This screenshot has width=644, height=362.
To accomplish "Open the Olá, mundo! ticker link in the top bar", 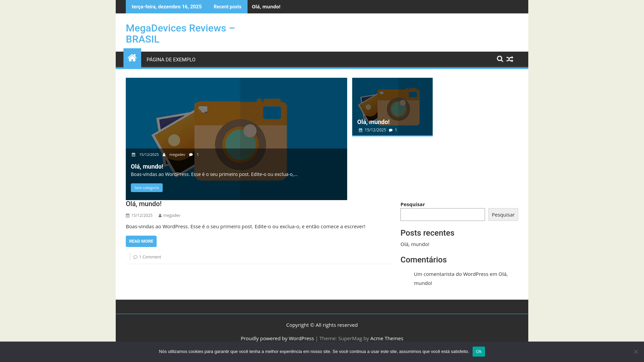I will point(266,7).
